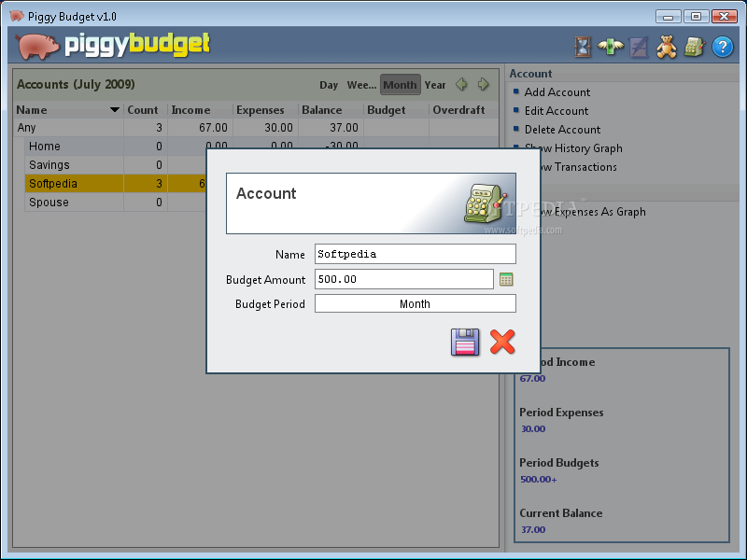Viewport: 747px width, 560px height.
Task: Go to next period arrow
Action: click(483, 84)
